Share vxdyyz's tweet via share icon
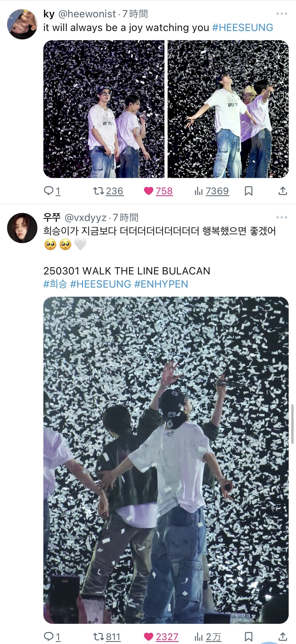 [x=283, y=637]
